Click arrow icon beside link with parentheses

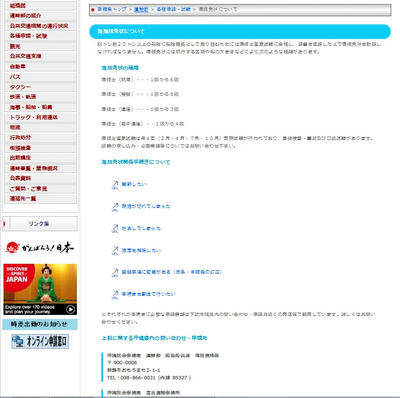click(x=115, y=272)
